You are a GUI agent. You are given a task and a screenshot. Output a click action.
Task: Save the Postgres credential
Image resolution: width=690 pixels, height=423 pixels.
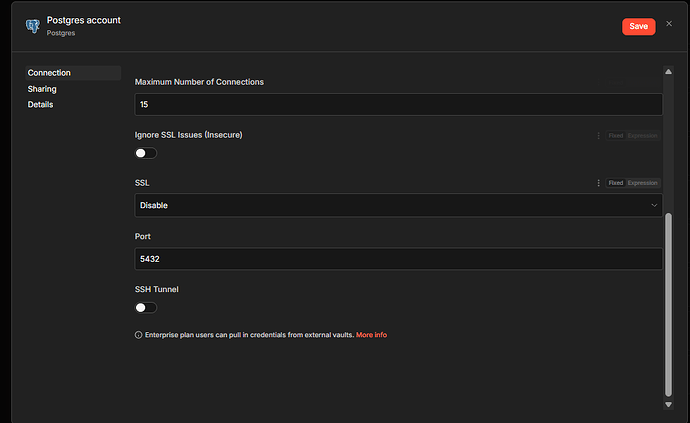click(638, 26)
